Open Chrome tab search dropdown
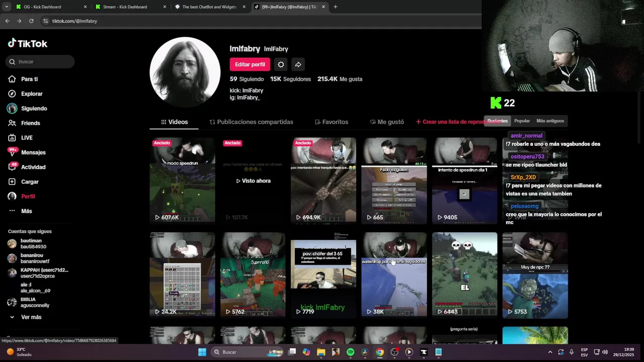The width and height of the screenshot is (644, 362). pyautogui.click(x=7, y=7)
